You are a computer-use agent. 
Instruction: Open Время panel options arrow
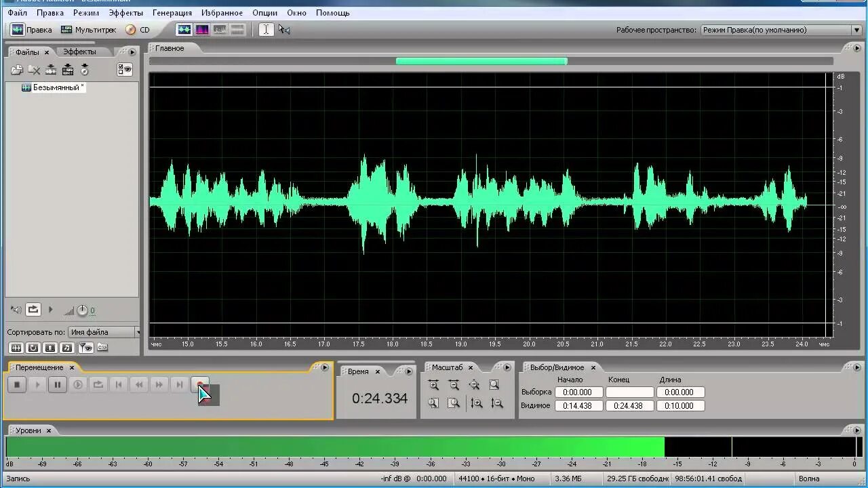pyautogui.click(x=409, y=371)
